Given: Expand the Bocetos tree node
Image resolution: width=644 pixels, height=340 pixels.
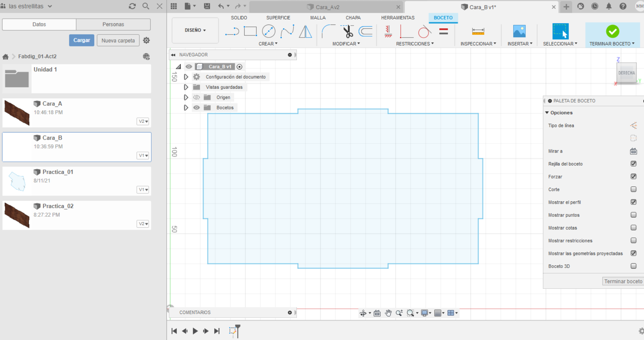Looking at the screenshot, I should (186, 108).
